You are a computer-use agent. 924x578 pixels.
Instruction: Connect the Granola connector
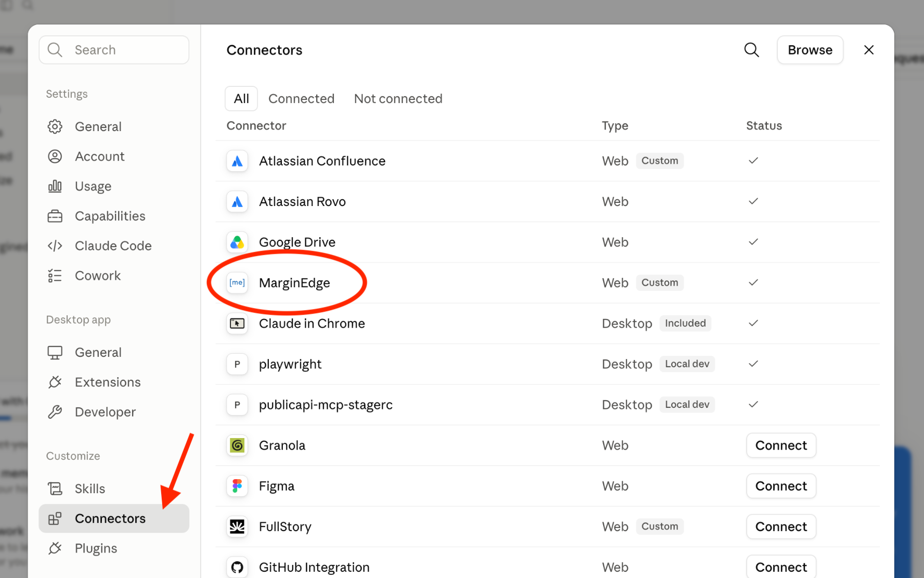[x=781, y=445]
